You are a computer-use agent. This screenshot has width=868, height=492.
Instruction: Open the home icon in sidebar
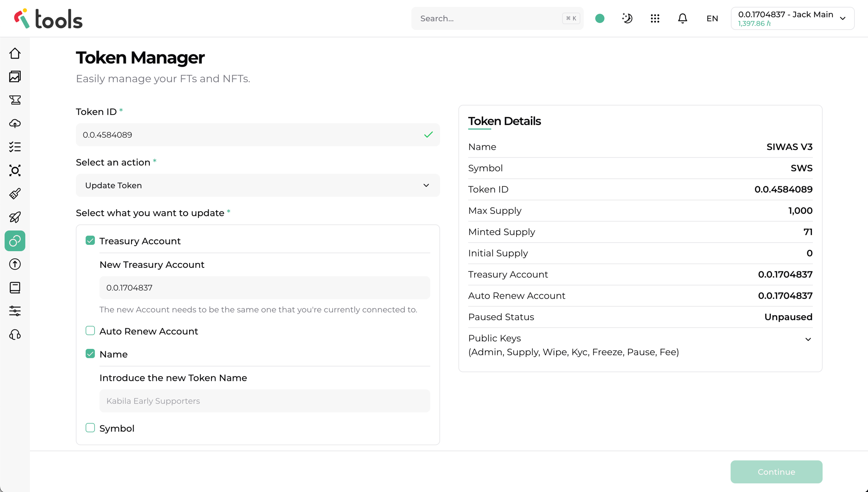click(x=15, y=53)
